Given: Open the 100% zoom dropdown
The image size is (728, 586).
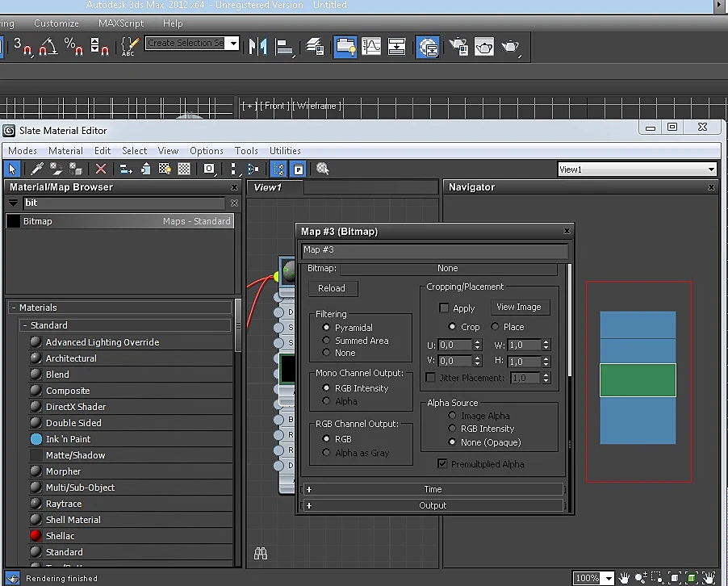Looking at the screenshot, I should click(x=609, y=578).
